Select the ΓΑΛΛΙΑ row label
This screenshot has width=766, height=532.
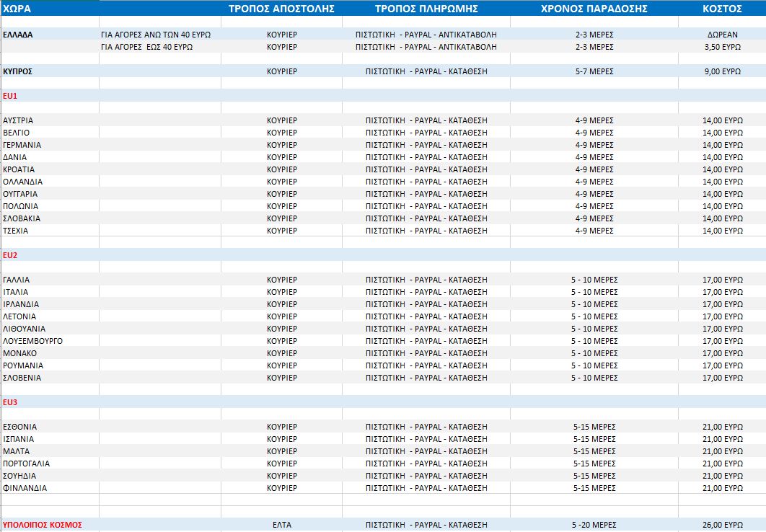click(16, 280)
